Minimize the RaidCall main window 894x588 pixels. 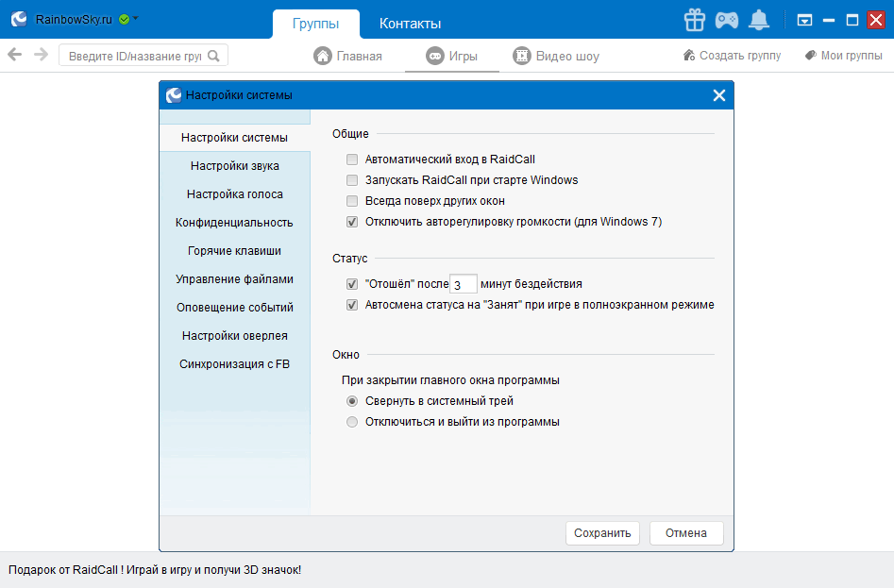tap(829, 21)
